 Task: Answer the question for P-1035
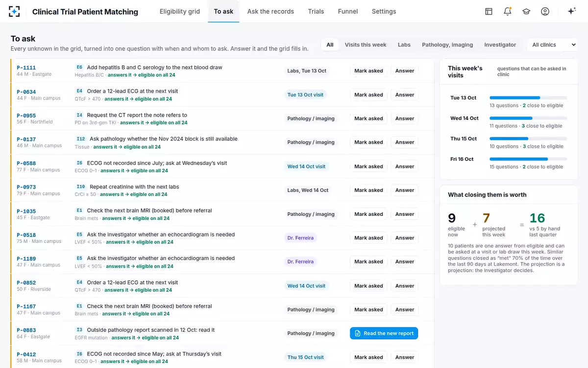pos(405,214)
